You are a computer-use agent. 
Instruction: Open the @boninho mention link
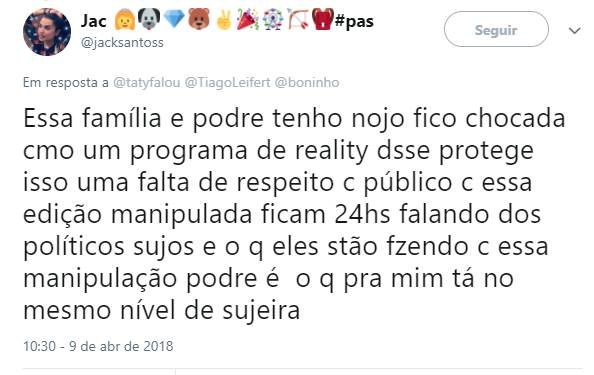point(307,82)
